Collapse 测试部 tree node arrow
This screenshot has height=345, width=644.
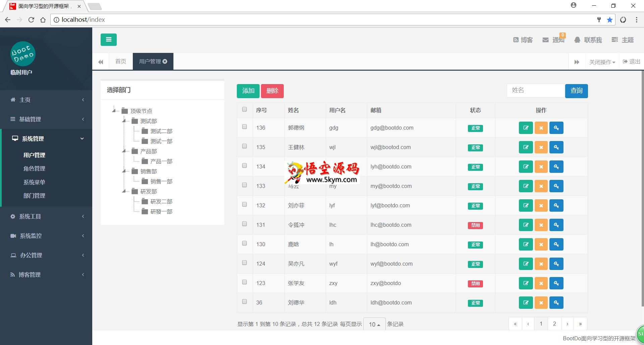tap(124, 121)
